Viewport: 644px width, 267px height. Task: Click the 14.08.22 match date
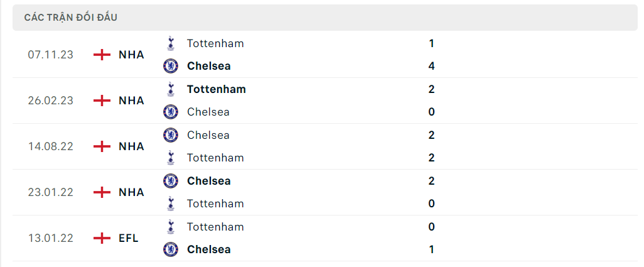[51, 146]
